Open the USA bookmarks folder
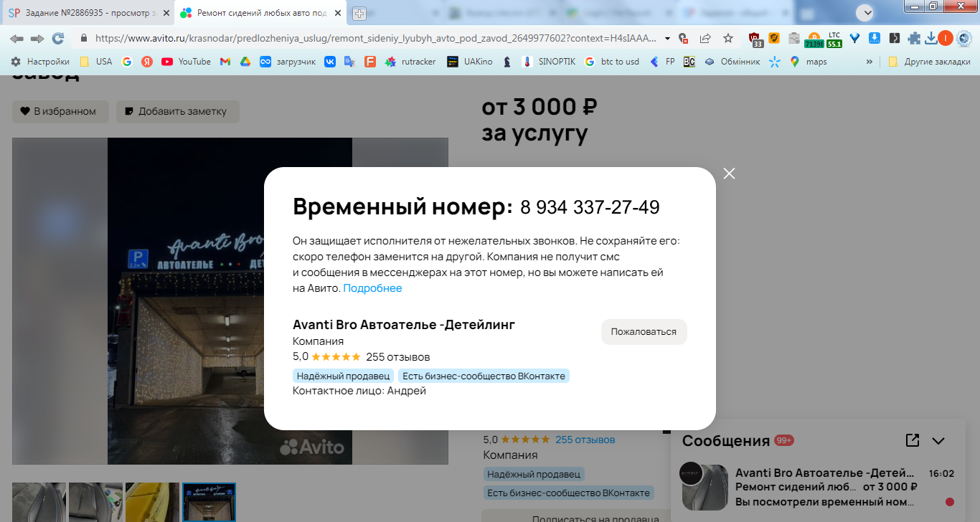The height and width of the screenshot is (522, 980). (96, 62)
